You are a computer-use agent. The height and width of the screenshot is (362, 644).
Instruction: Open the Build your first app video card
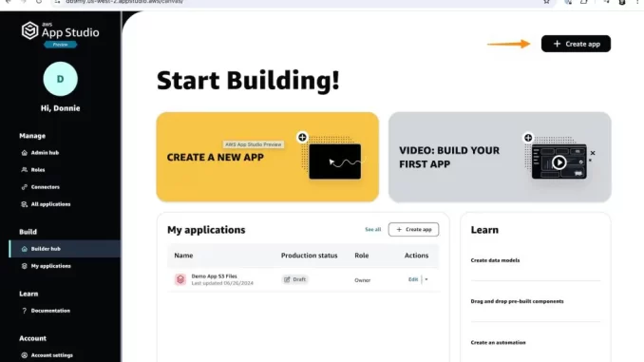coord(500,157)
